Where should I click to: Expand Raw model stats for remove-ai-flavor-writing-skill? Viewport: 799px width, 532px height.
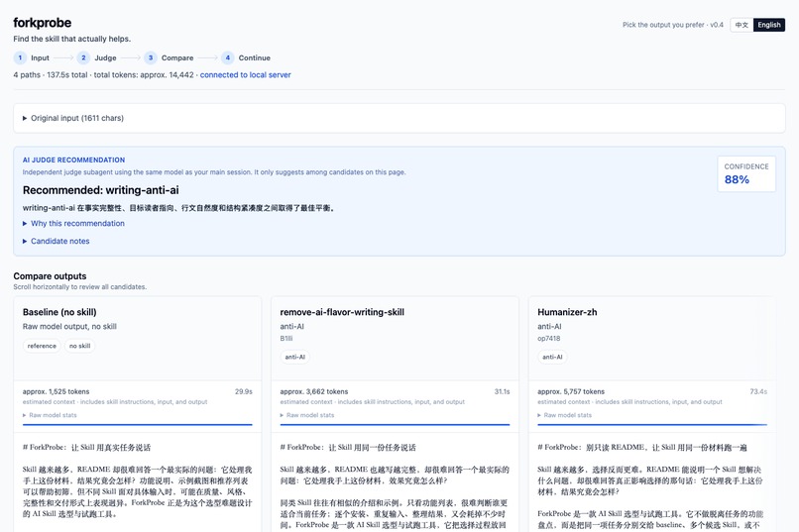(x=306, y=415)
